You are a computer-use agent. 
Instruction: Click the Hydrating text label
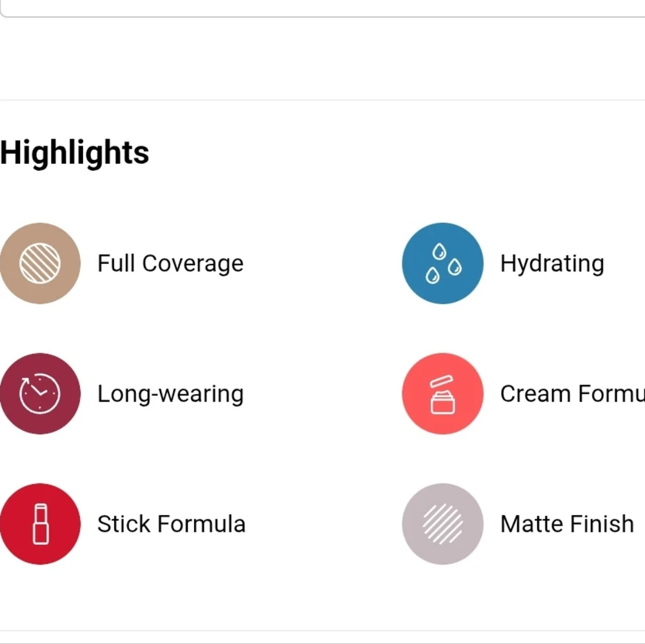552,264
